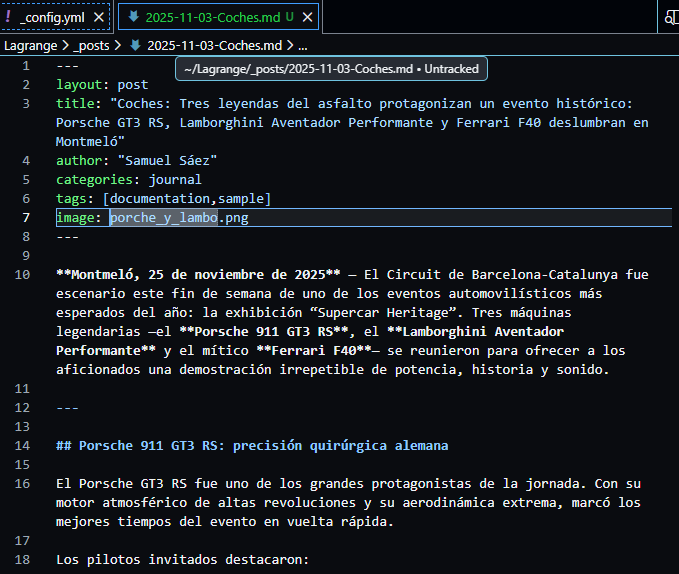The image size is (679, 574).
Task: Click heading '## Porsche 911 GT3 RS: precisión quirúrgica alemana'
Action: click(x=252, y=445)
